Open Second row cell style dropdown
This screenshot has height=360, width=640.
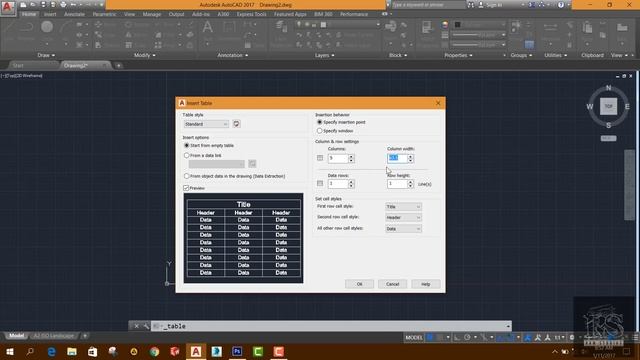tap(403, 218)
